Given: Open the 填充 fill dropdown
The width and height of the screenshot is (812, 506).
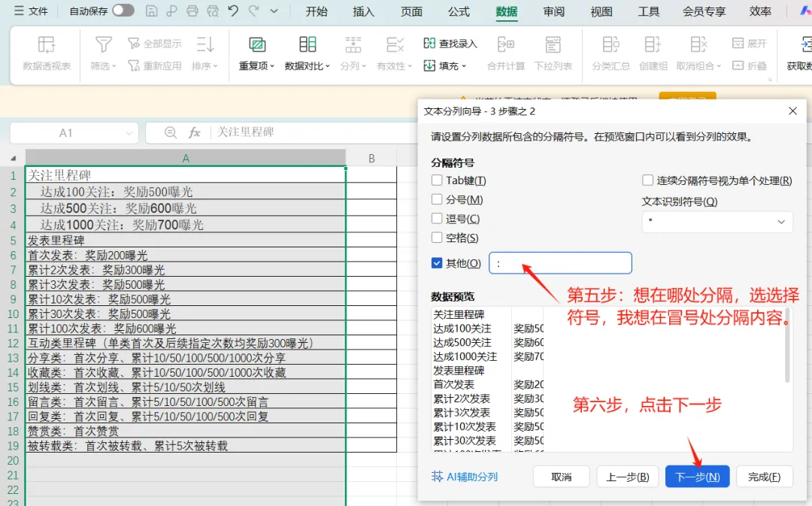Looking at the screenshot, I should coord(445,65).
